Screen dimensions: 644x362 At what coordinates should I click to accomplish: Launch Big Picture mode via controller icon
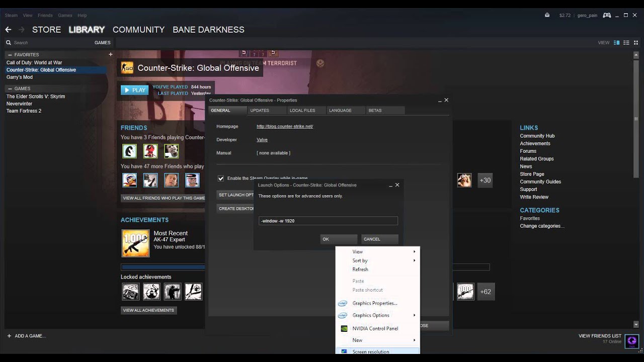pyautogui.click(x=607, y=15)
